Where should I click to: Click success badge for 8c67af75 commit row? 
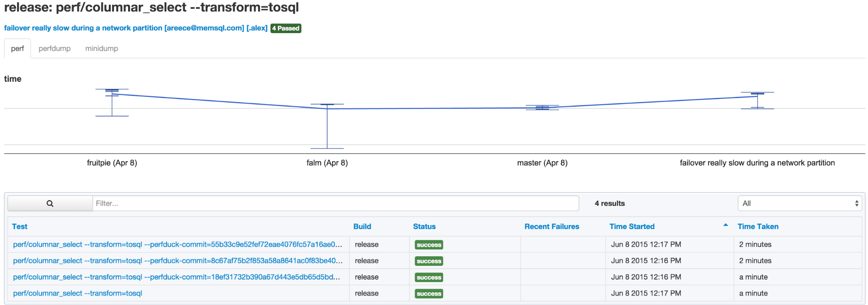click(x=429, y=261)
